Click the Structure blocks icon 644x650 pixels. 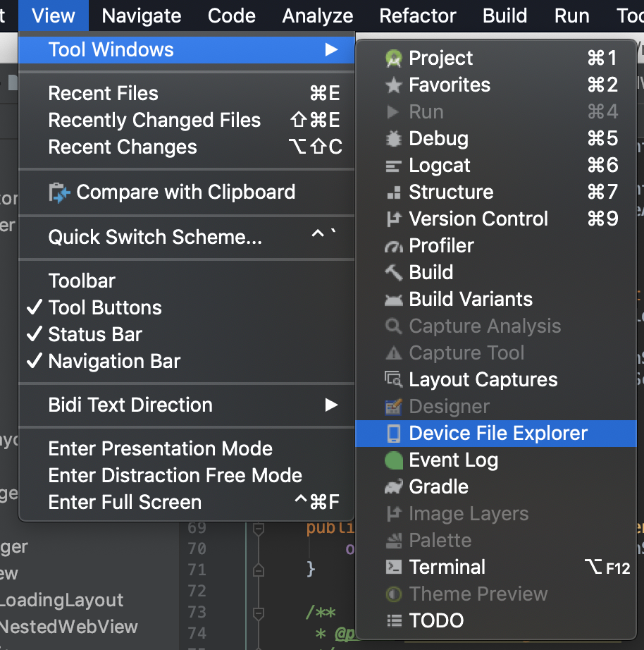pyautogui.click(x=393, y=192)
